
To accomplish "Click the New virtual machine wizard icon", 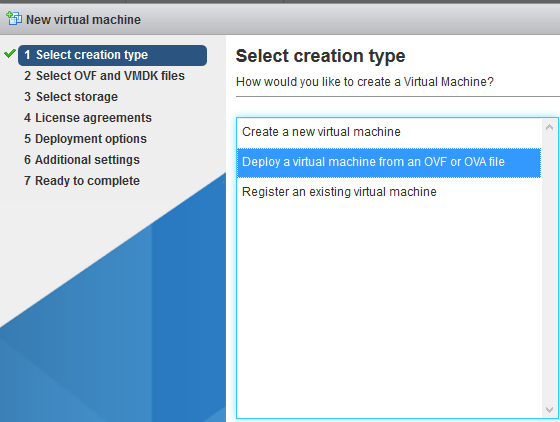I will [x=14, y=18].
